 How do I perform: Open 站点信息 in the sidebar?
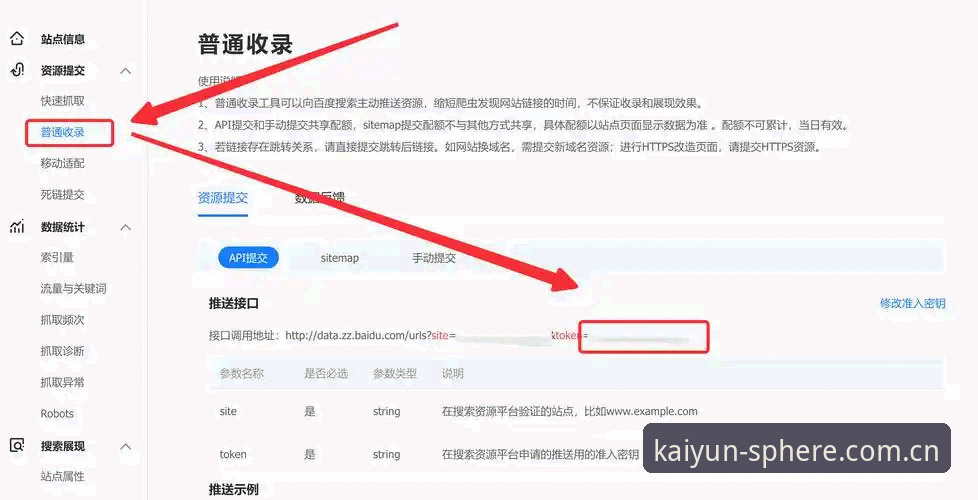63,39
